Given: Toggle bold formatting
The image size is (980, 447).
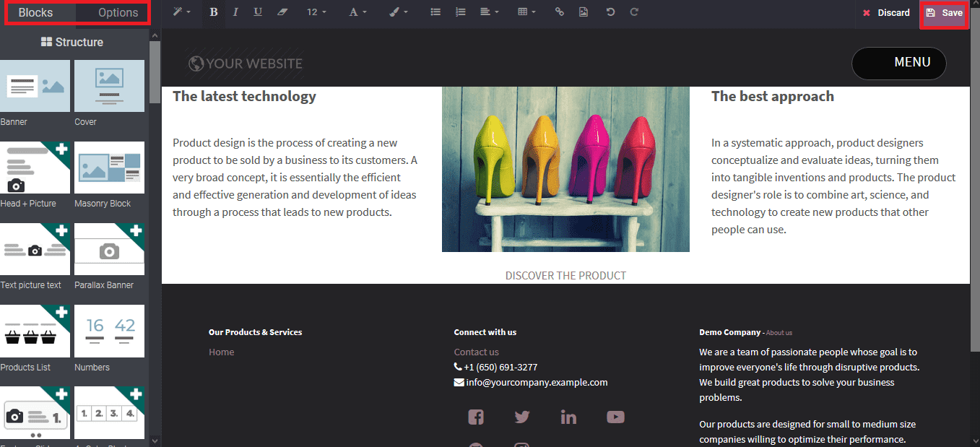Looking at the screenshot, I should pyautogui.click(x=213, y=12).
